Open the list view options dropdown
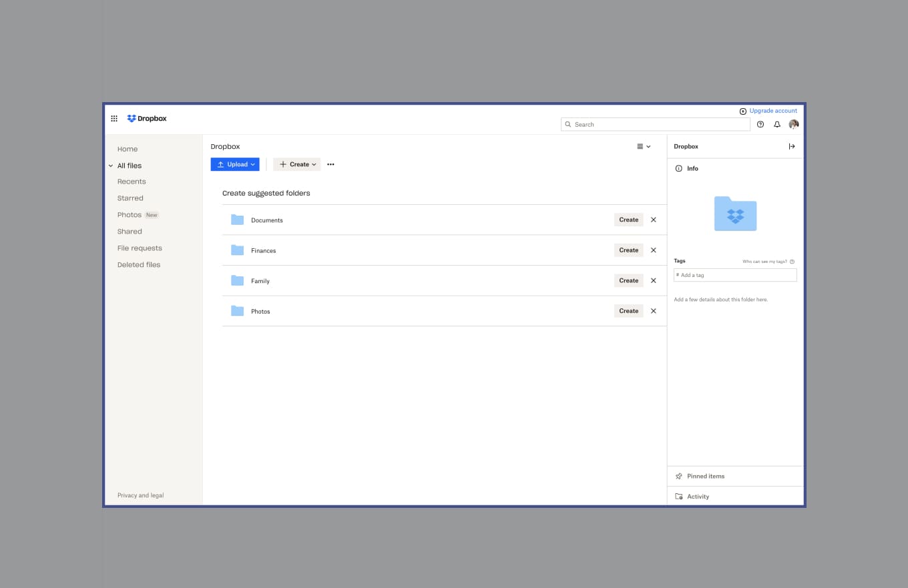The width and height of the screenshot is (908, 588). point(644,147)
